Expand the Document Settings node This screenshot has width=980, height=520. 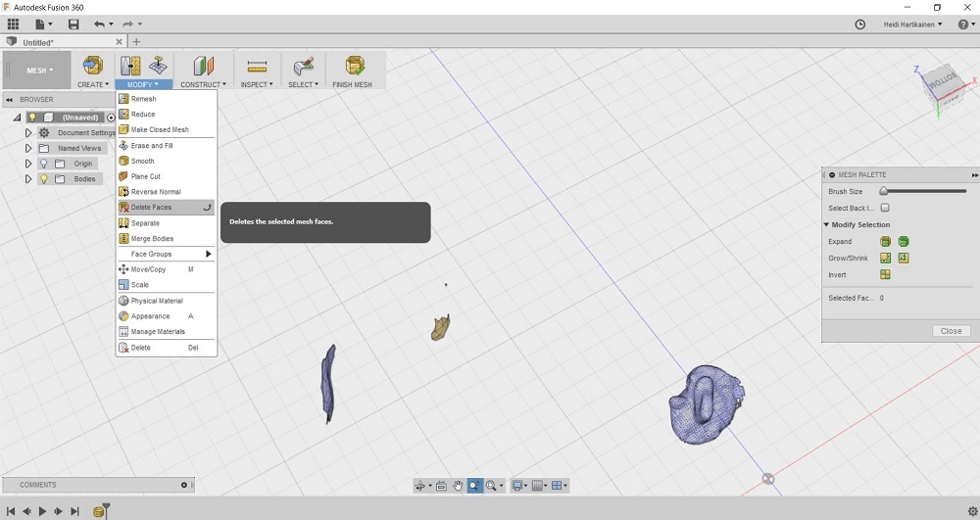tap(28, 133)
